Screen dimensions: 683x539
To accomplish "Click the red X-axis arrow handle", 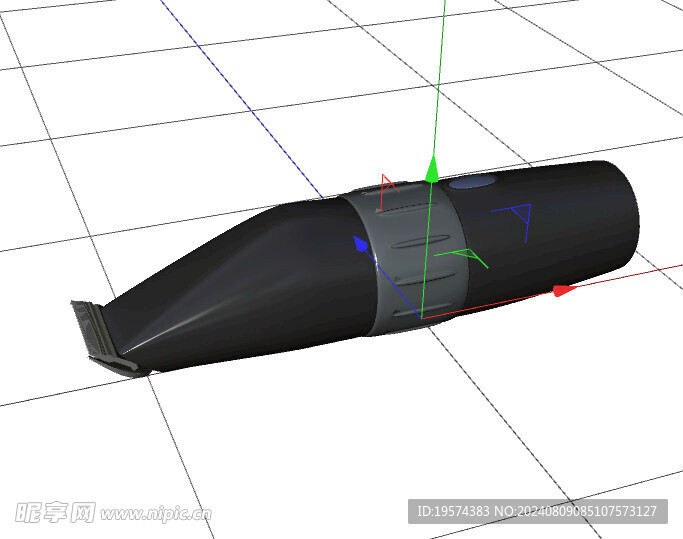I will [566, 291].
